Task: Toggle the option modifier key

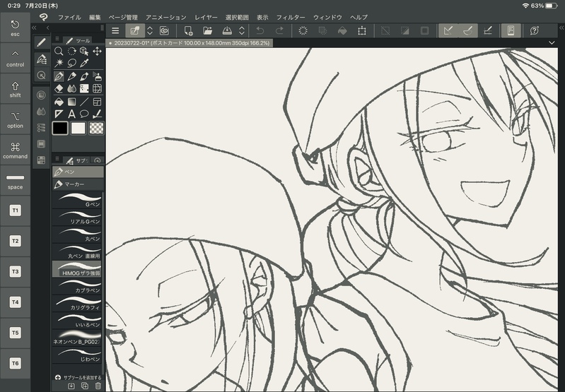Action: click(x=15, y=119)
